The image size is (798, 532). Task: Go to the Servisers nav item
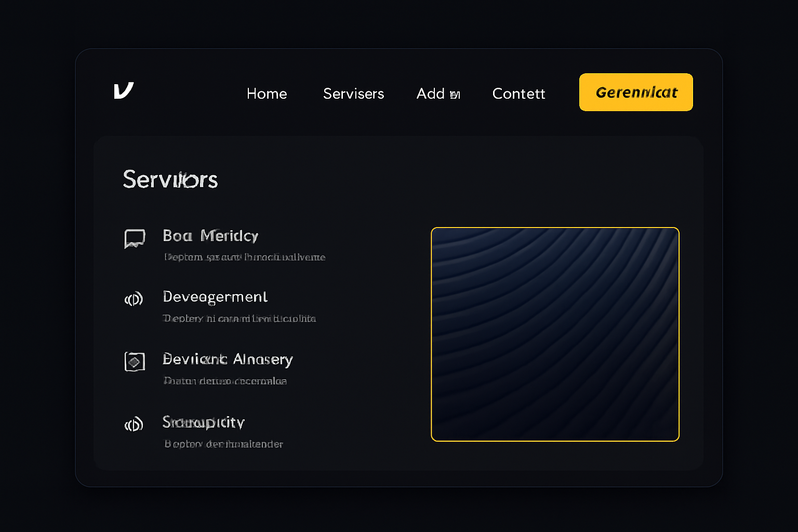353,94
